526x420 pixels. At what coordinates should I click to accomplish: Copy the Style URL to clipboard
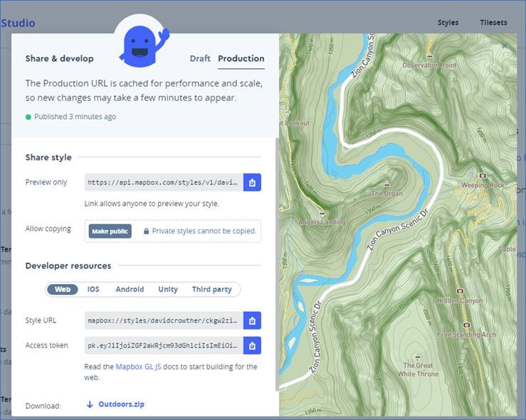(x=252, y=321)
